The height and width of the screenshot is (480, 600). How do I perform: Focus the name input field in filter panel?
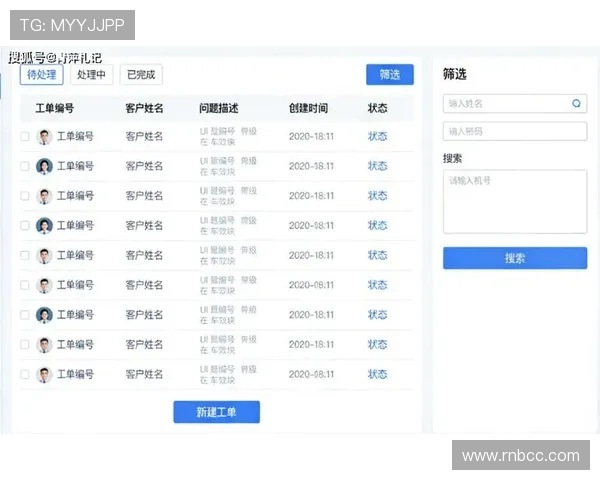tap(515, 103)
